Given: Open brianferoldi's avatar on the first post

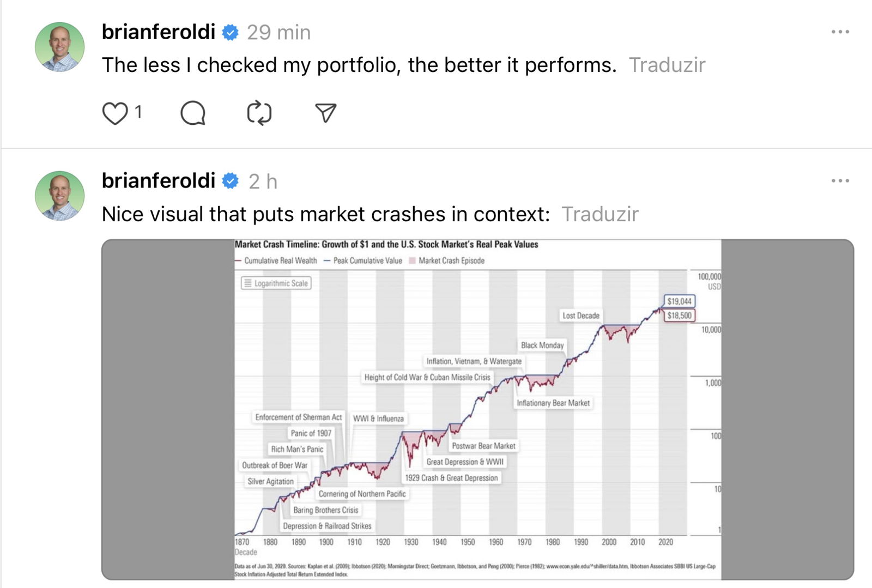Looking at the screenshot, I should point(60,47).
